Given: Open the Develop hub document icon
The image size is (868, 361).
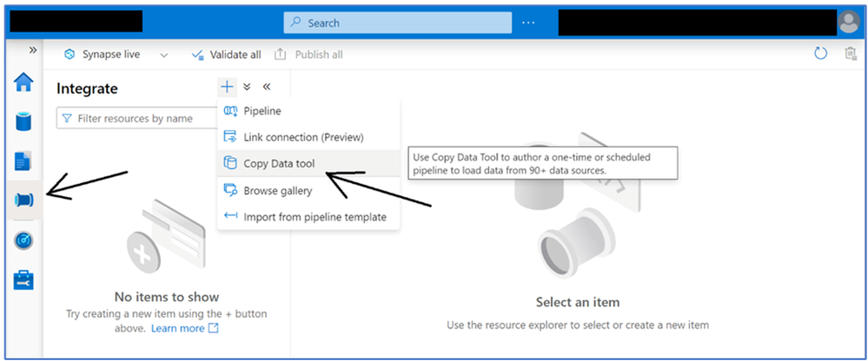Looking at the screenshot, I should click(x=23, y=161).
